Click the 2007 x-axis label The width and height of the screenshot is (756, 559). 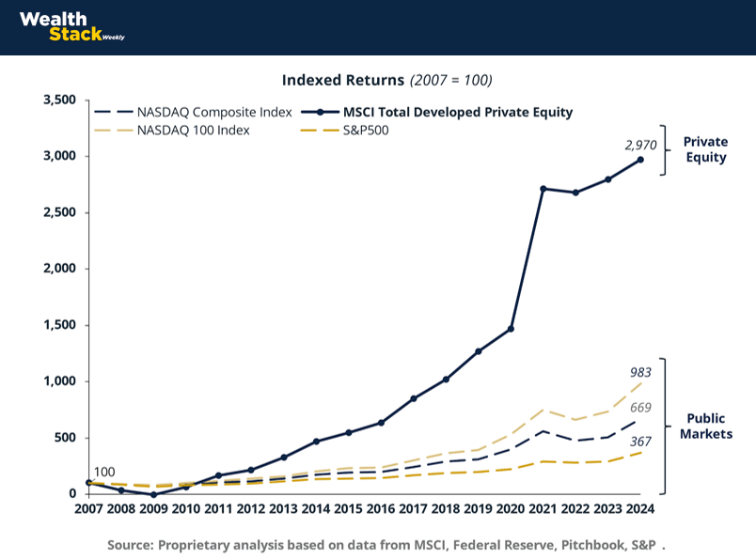pyautogui.click(x=88, y=509)
